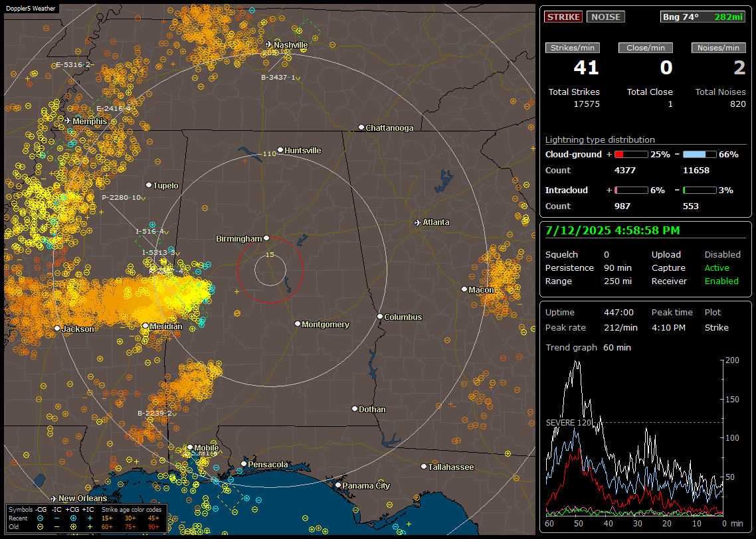Select the Mobile city dot
The image size is (756, 539).
click(x=190, y=447)
